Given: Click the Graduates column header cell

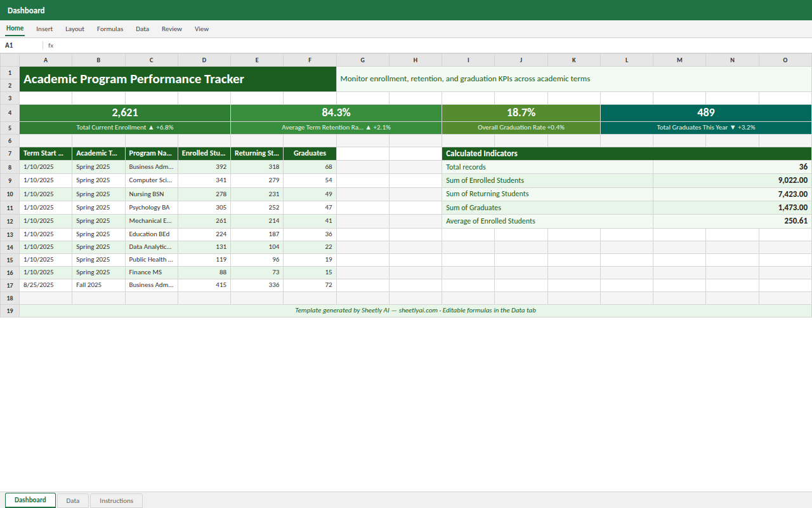Looking at the screenshot, I should click(x=310, y=154).
